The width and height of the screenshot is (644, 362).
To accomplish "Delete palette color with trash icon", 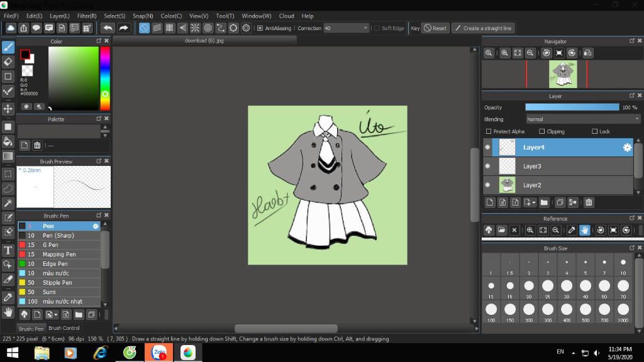I will 37,145.
